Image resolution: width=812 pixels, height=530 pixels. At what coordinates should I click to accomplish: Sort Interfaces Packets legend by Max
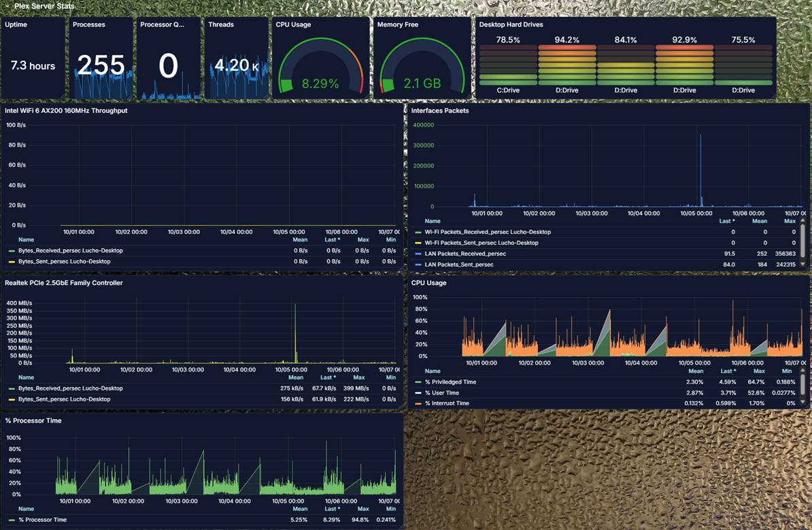(x=790, y=221)
